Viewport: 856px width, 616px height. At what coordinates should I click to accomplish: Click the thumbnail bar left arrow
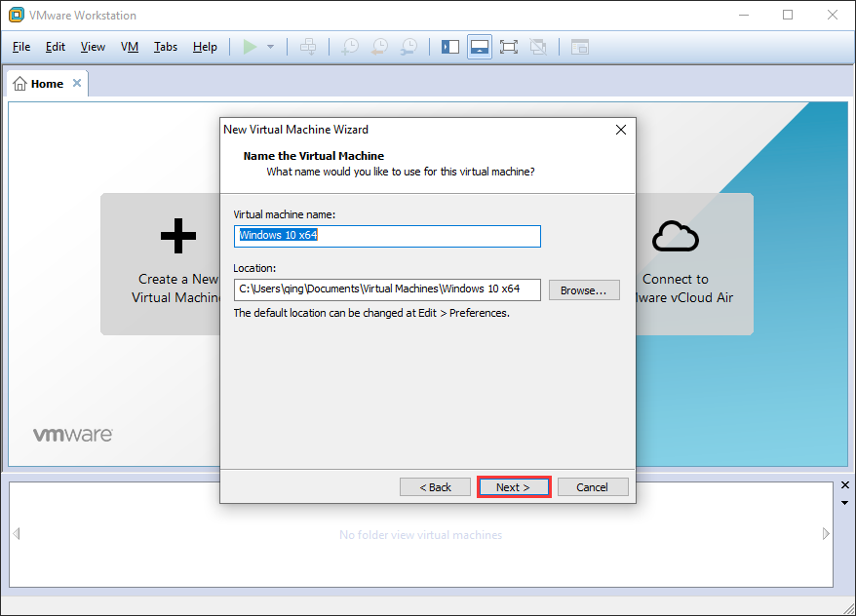[x=17, y=533]
